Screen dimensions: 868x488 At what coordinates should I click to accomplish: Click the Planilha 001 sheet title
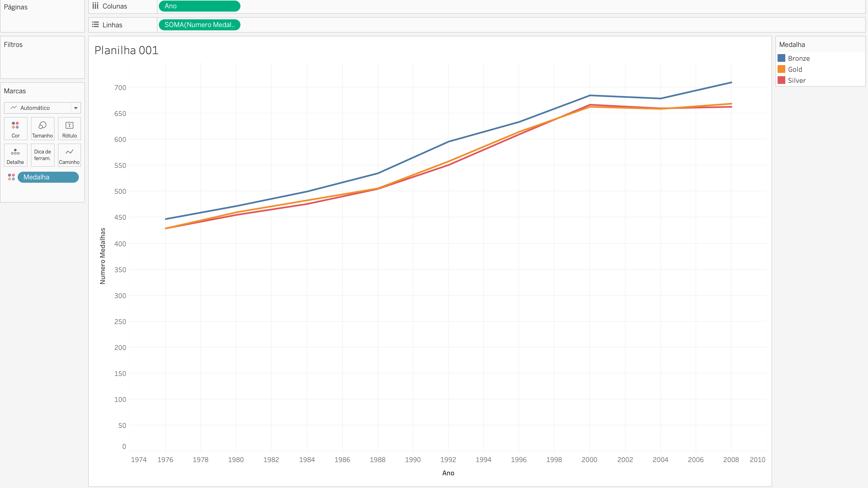(126, 50)
